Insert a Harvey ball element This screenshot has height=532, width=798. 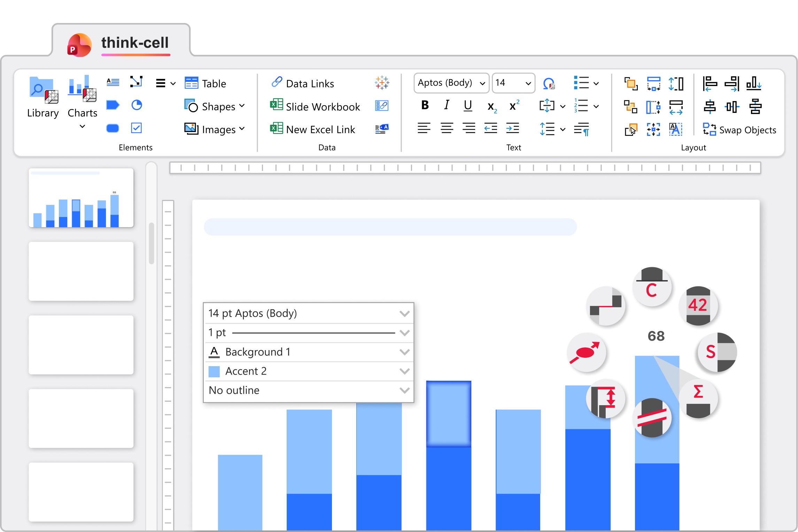click(136, 105)
